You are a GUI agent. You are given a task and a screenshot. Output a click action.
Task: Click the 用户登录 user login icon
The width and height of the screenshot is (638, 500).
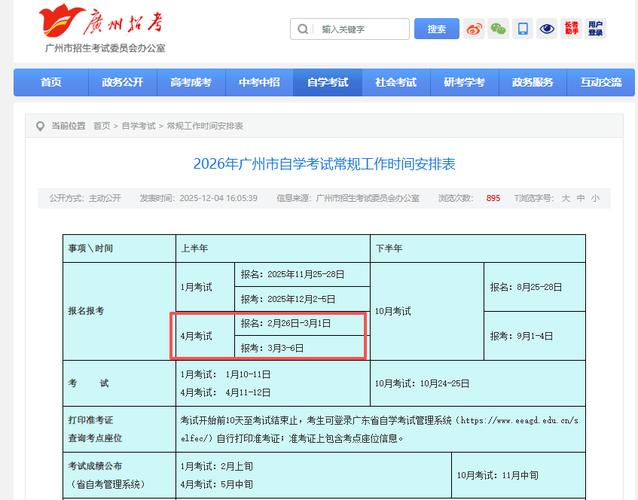[x=595, y=28]
